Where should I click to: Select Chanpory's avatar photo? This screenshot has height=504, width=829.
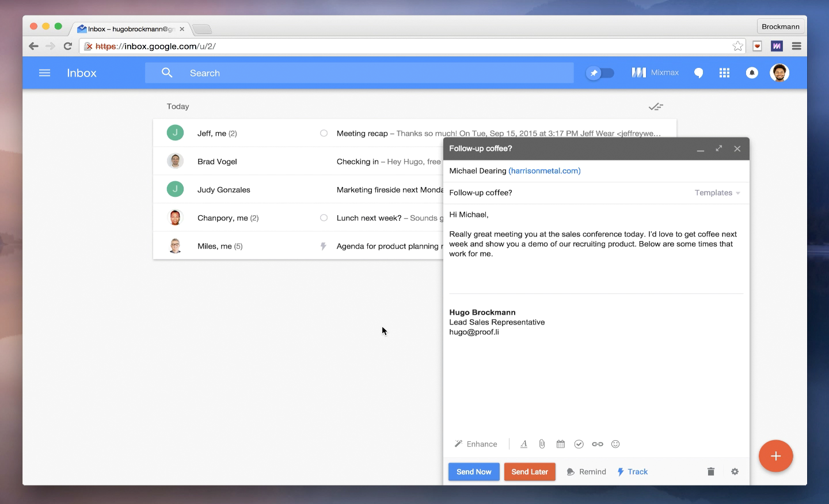click(175, 217)
